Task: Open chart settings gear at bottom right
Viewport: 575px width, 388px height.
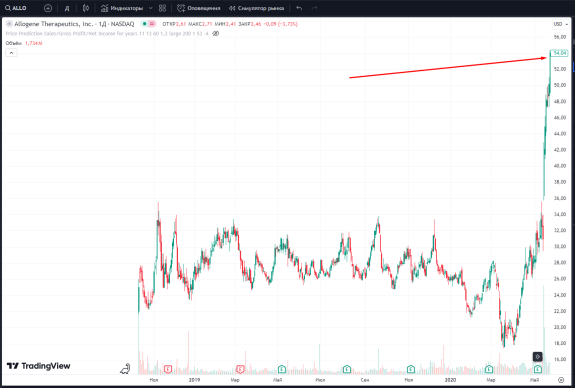Action: 561,380
